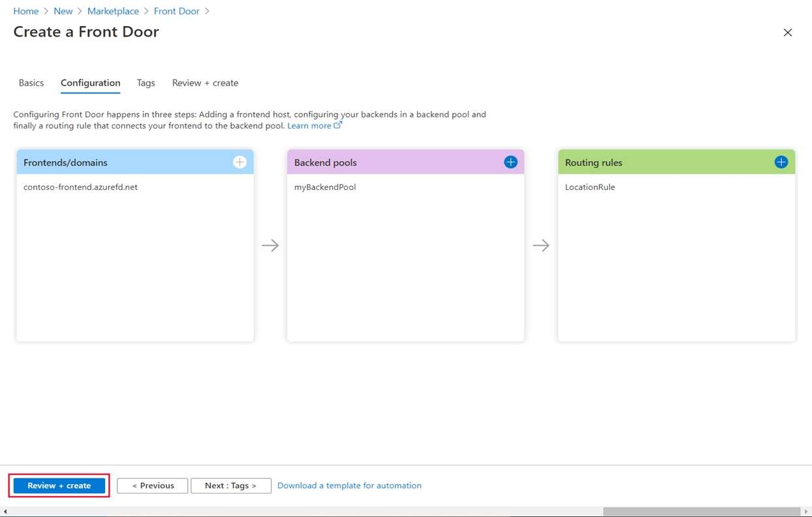Click the blue Review + create button
This screenshot has width=812, height=517.
[x=59, y=486]
